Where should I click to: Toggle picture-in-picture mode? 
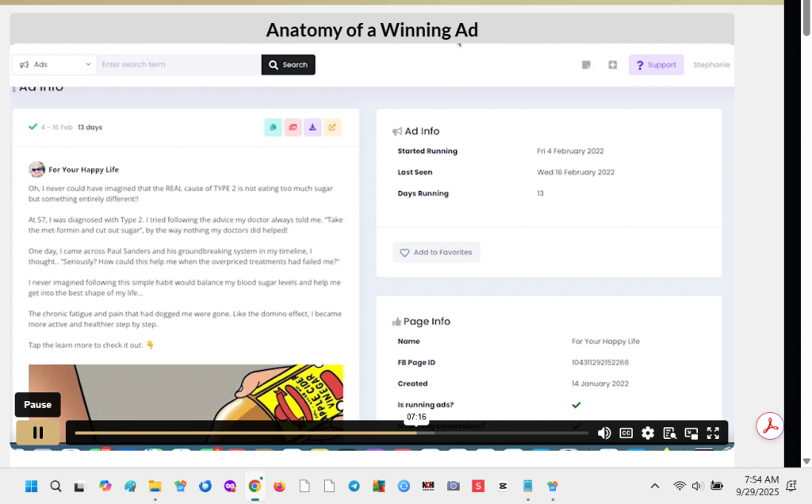pos(691,433)
